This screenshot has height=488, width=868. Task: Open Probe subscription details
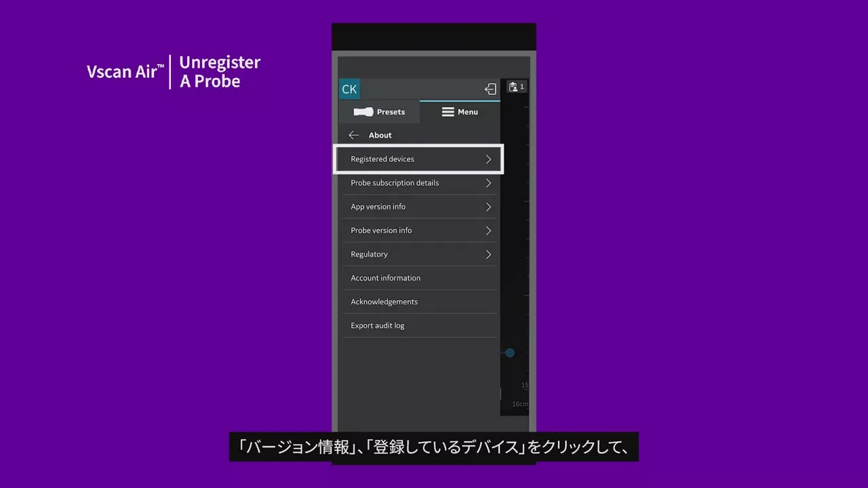point(420,183)
